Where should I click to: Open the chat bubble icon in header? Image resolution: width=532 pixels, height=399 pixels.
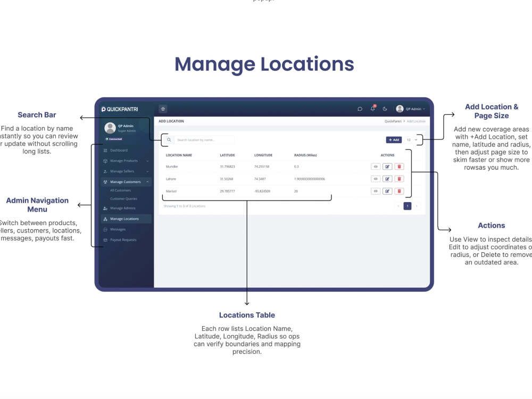pyautogui.click(x=360, y=109)
